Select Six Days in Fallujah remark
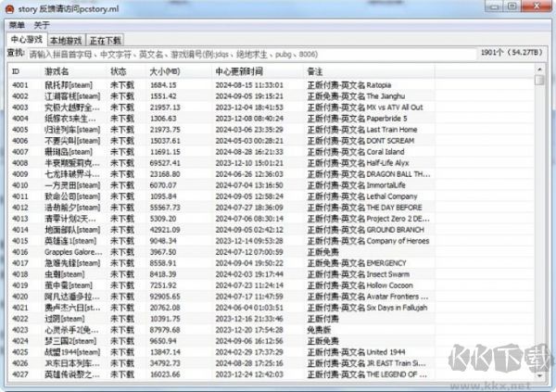The image size is (556, 392). tap(367, 308)
